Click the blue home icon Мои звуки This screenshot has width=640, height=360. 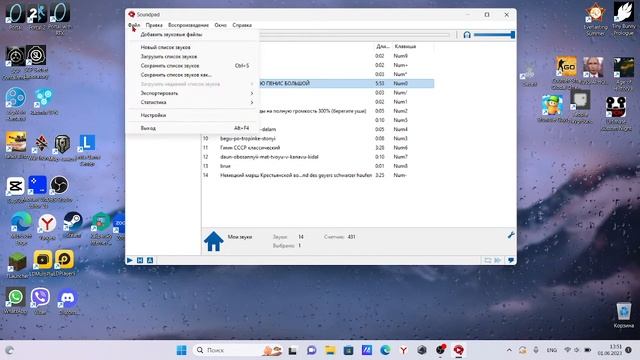tap(213, 241)
